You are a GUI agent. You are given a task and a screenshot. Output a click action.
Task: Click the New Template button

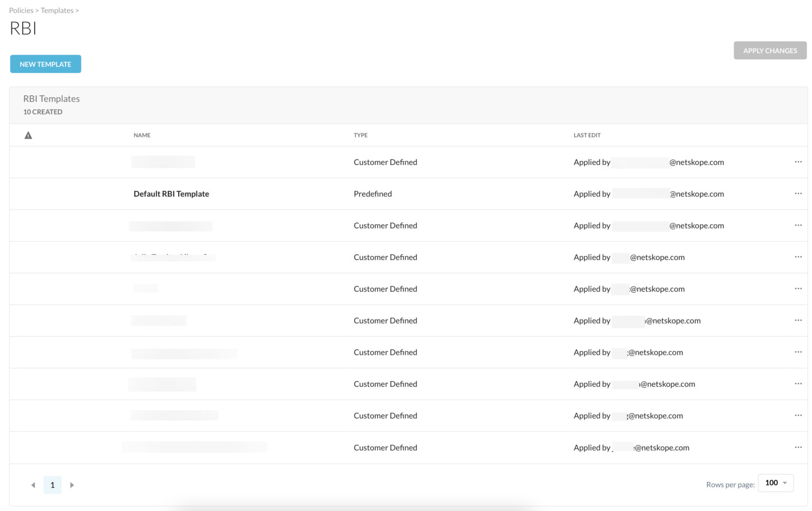(x=45, y=64)
